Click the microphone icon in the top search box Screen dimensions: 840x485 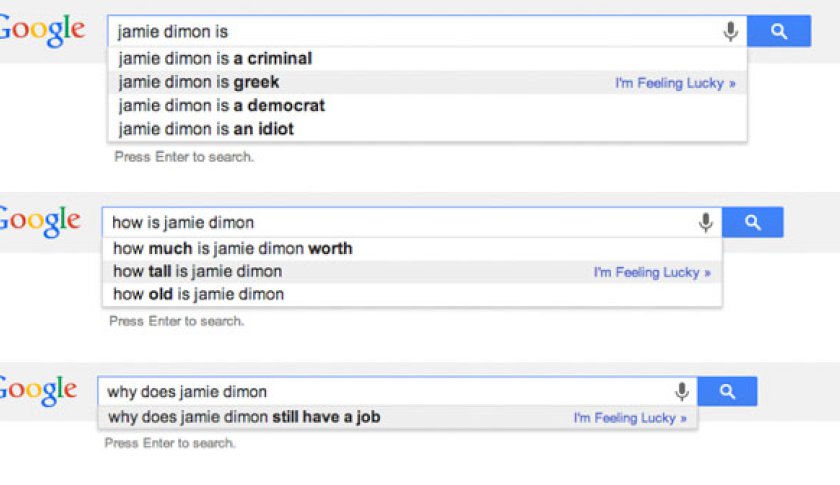(x=731, y=32)
